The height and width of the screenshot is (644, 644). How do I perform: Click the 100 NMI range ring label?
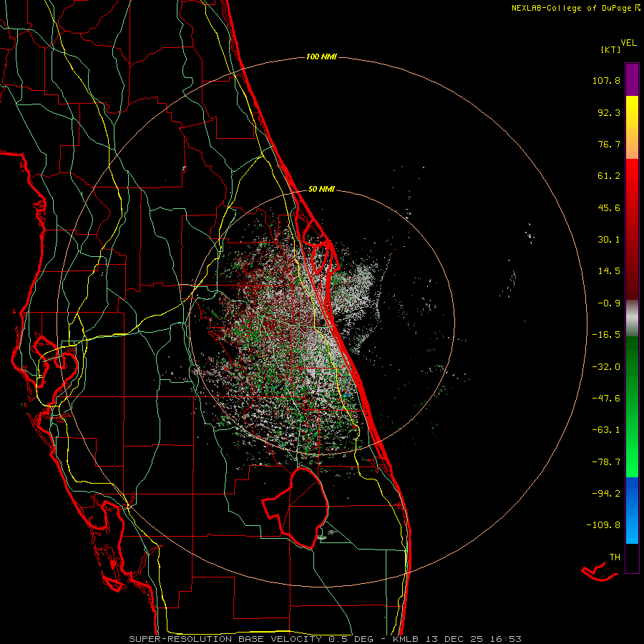coord(321,57)
